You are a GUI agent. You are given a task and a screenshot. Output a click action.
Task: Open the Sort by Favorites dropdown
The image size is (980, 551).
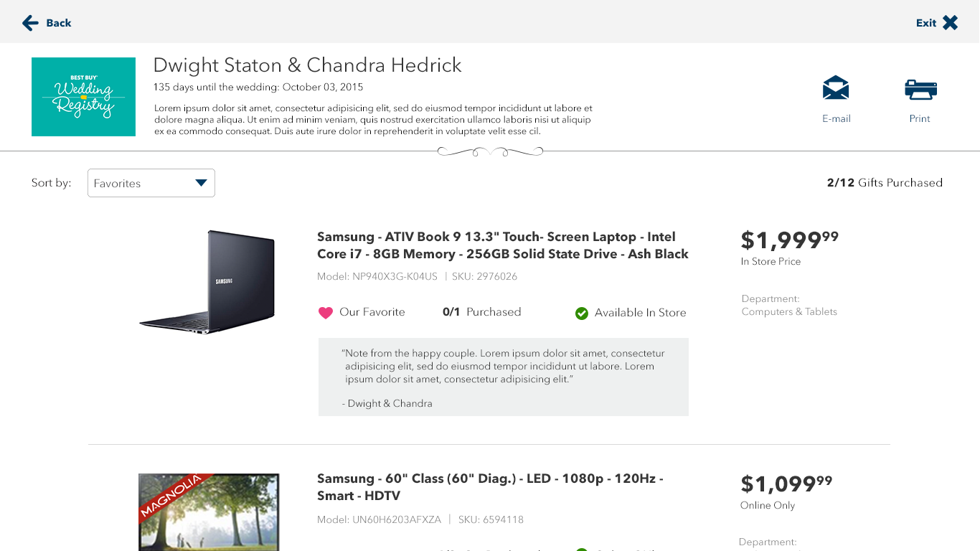tap(151, 183)
